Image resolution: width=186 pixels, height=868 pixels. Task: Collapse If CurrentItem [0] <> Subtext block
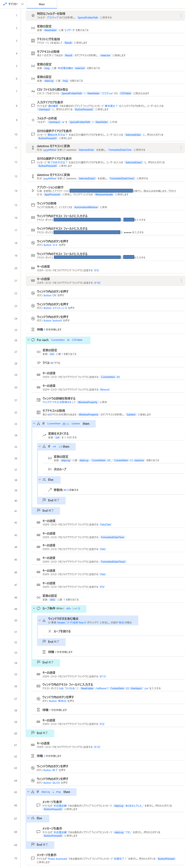click(34, 424)
